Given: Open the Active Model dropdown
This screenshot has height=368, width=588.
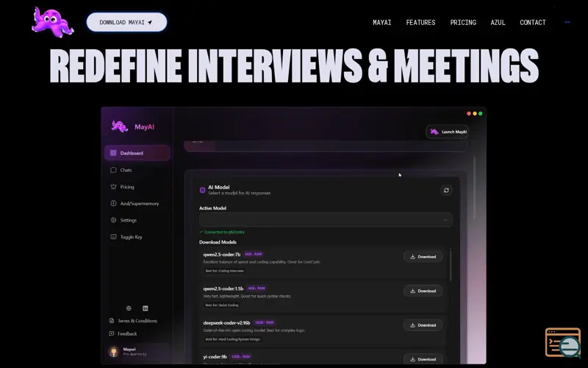Looking at the screenshot, I should 326,219.
